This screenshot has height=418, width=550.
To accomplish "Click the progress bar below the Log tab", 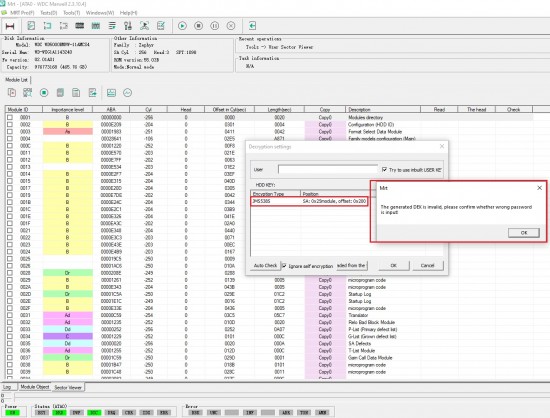I will pos(281,396).
